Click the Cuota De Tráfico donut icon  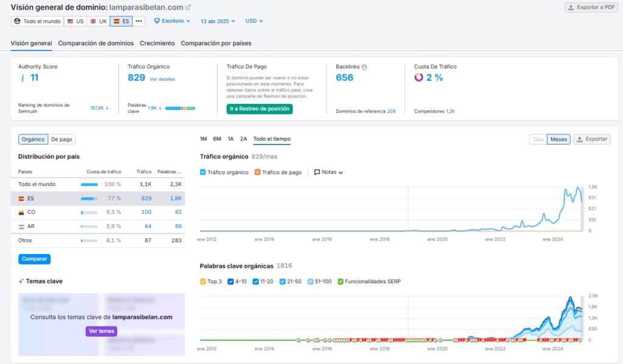(x=419, y=77)
